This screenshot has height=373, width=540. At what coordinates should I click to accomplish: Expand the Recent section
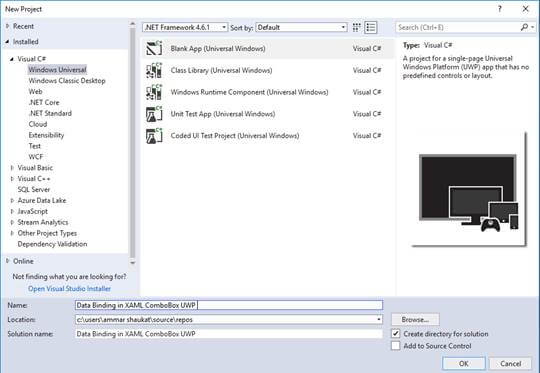[x=8, y=26]
